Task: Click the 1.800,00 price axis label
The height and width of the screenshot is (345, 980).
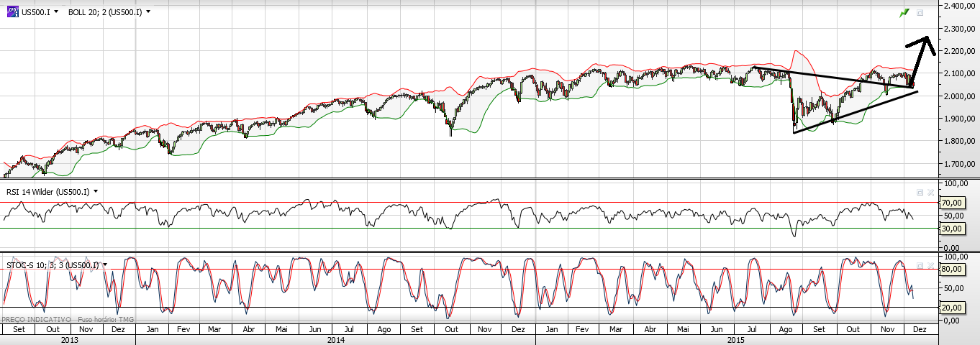Action: [x=959, y=141]
